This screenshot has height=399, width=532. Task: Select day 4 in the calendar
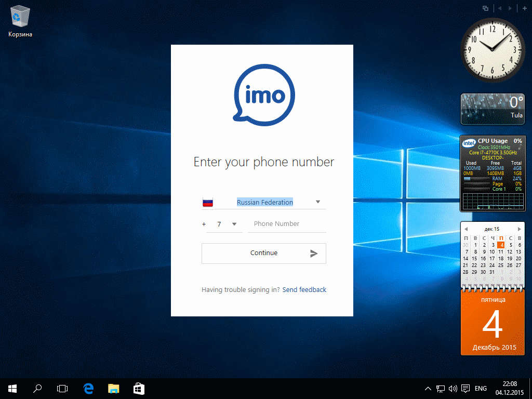pos(501,245)
